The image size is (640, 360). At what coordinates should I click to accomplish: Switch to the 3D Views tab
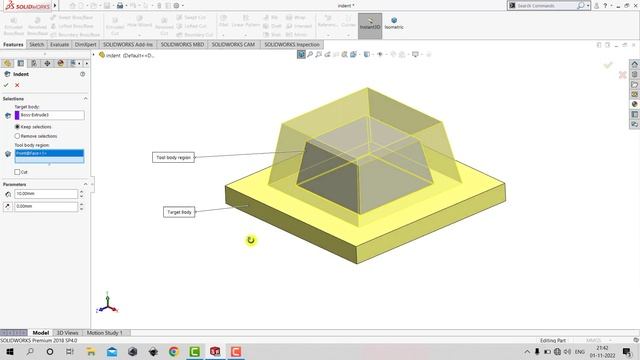click(67, 333)
